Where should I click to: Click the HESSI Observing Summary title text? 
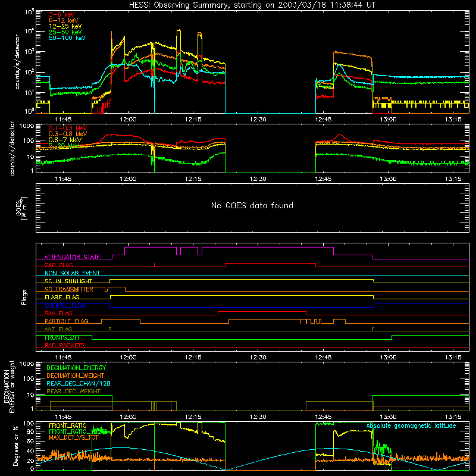click(x=252, y=5)
